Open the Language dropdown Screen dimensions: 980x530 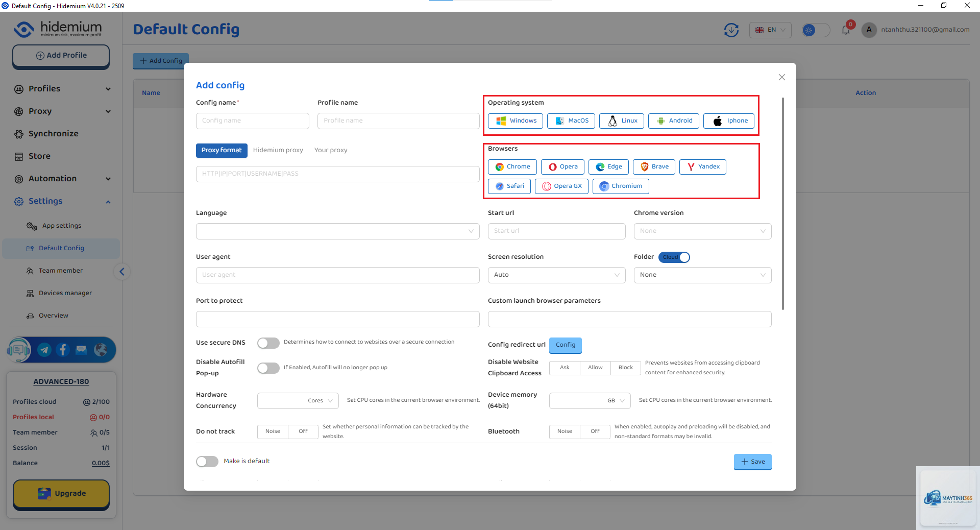click(x=338, y=231)
